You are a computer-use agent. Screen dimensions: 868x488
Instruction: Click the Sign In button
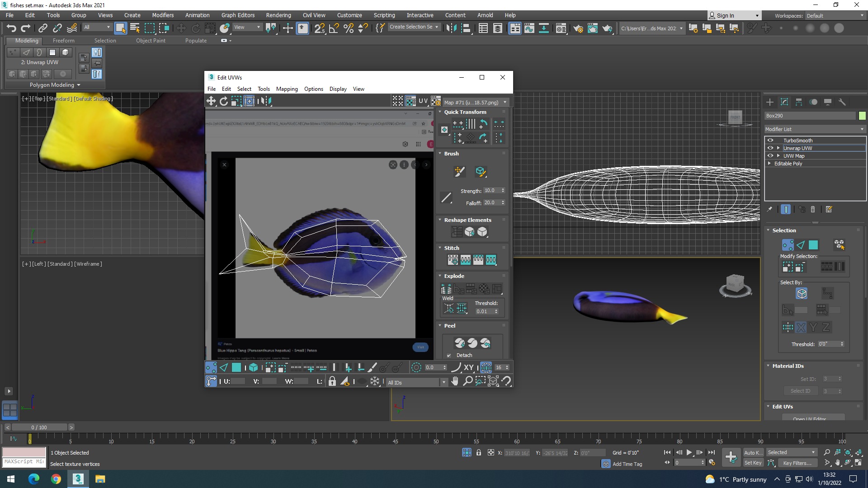(x=734, y=16)
